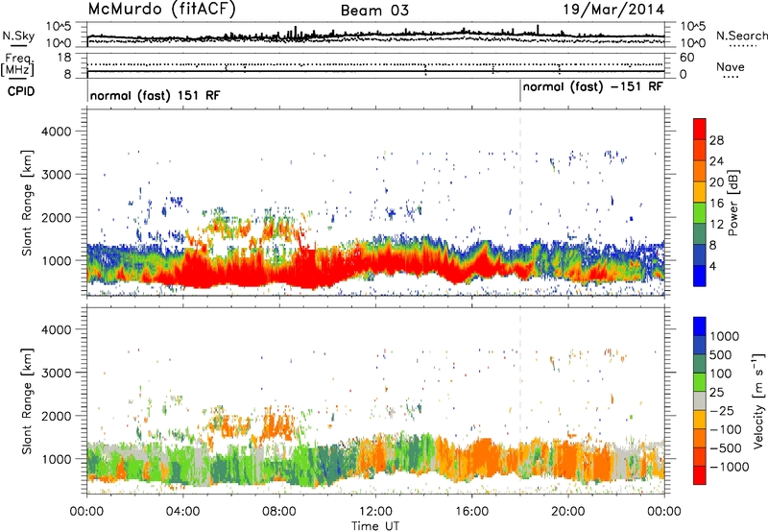
Task: Click the 16:00 time tick label
Action: pyautogui.click(x=471, y=512)
